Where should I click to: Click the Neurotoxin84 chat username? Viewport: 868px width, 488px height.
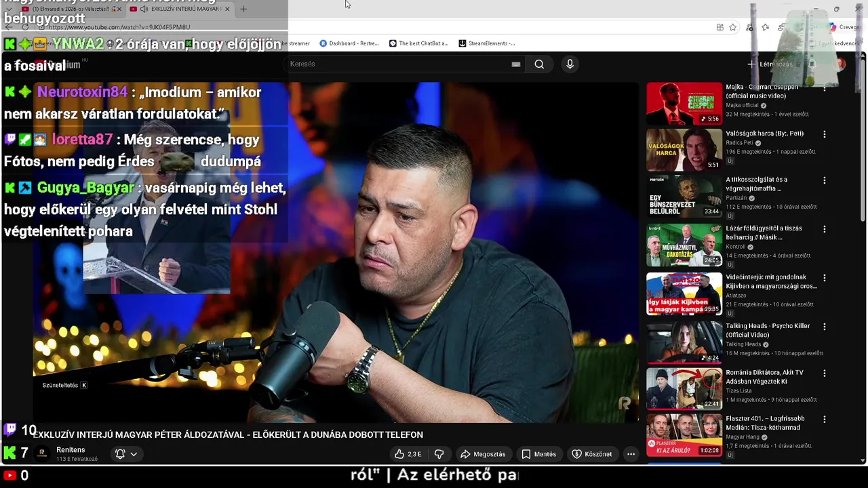point(82,92)
